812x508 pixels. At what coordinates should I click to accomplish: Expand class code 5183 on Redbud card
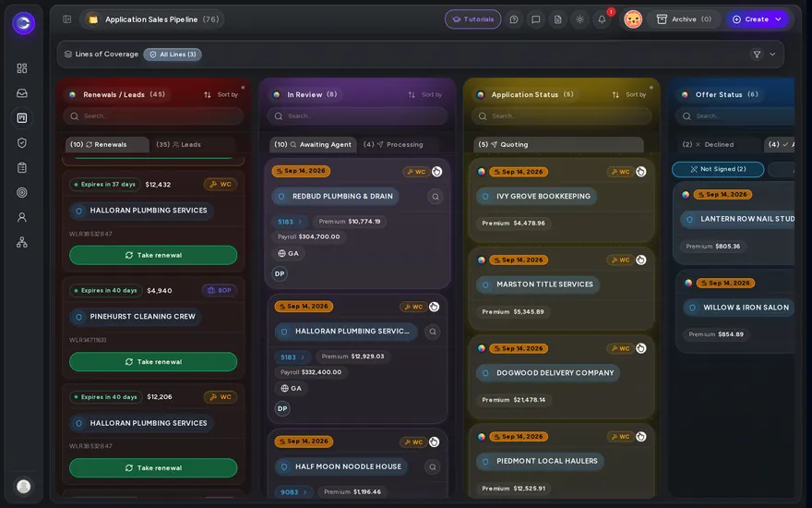[290, 222]
